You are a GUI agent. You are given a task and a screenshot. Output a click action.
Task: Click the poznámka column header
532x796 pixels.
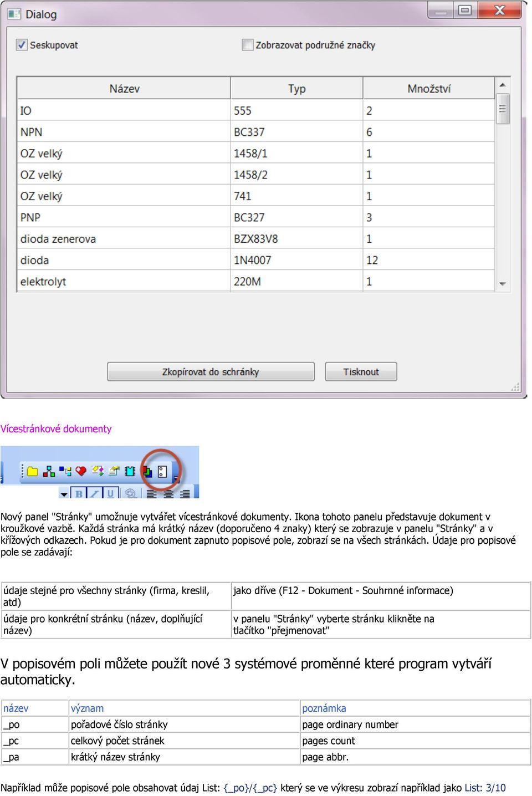pyautogui.click(x=416, y=708)
